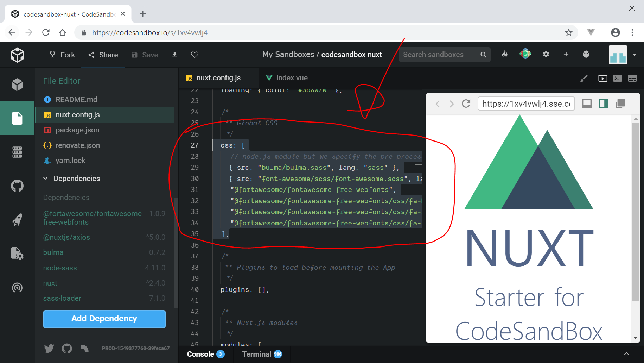Screen dimensions: 644x363
Task: Click the Search sandboxes field
Action: (440, 55)
